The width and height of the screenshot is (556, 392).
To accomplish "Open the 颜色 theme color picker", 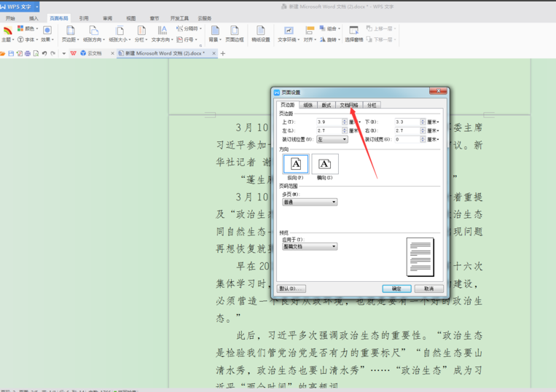I will pos(26,29).
